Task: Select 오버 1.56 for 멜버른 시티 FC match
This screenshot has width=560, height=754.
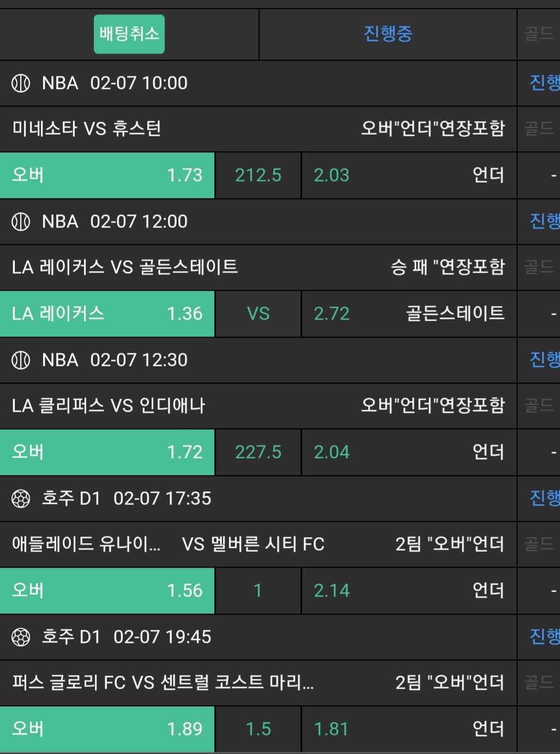Action: pos(107,590)
